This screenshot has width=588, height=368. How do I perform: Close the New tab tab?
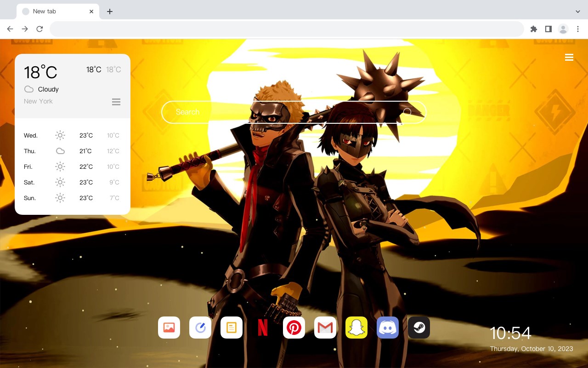pyautogui.click(x=91, y=11)
